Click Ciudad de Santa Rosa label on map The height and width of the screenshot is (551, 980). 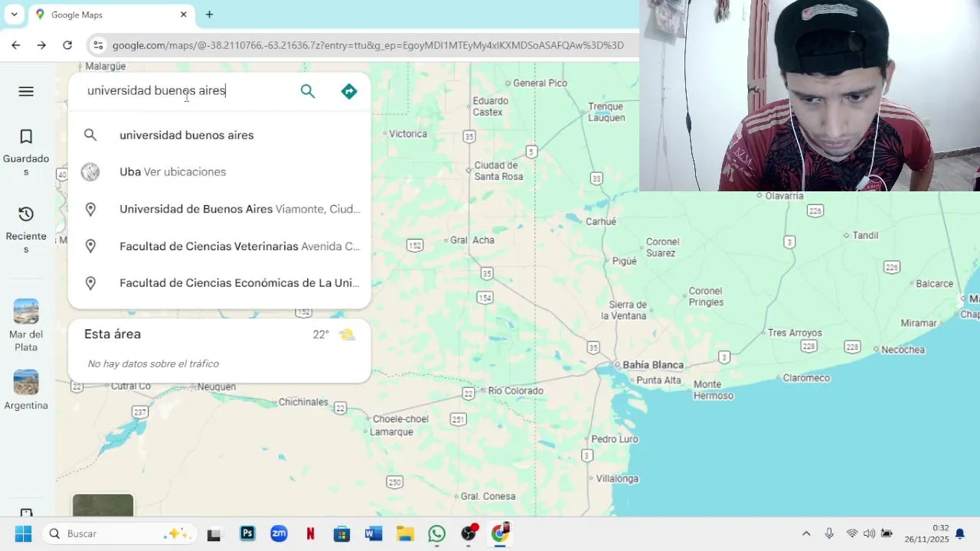point(498,171)
